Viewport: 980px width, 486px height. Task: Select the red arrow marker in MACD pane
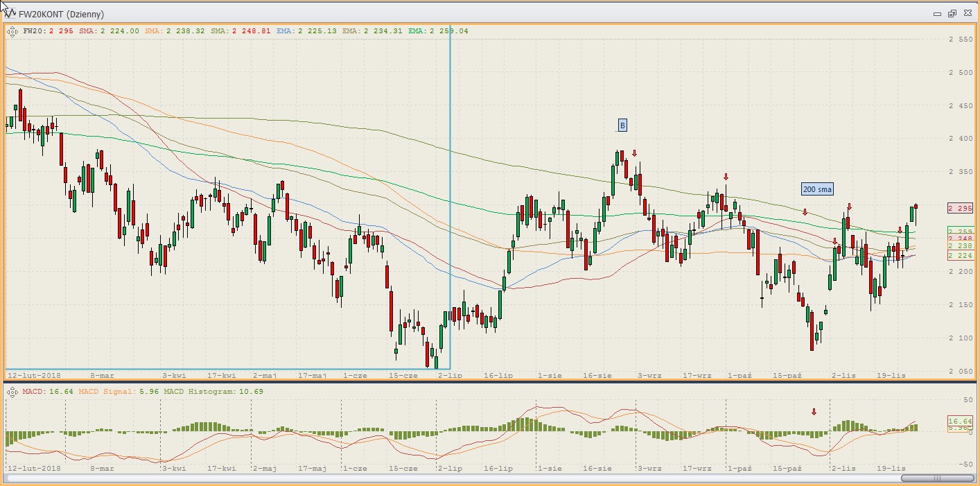click(x=814, y=412)
